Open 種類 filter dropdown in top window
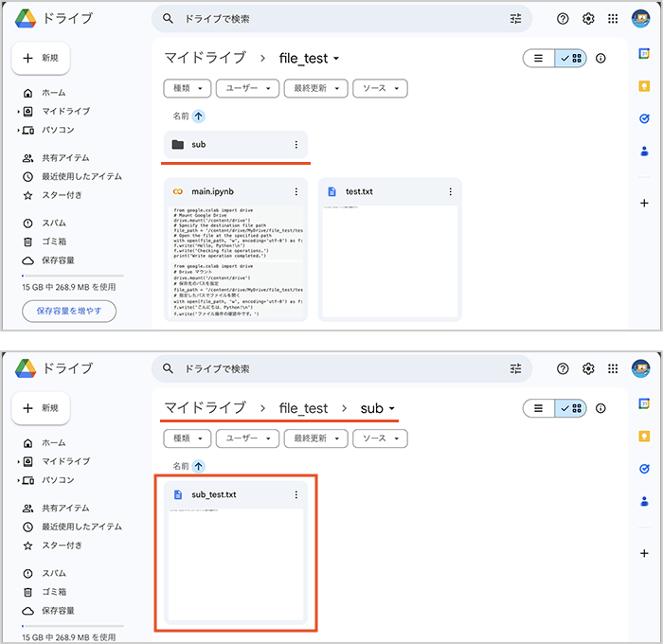Screen dimensions: 663x644 (188, 88)
